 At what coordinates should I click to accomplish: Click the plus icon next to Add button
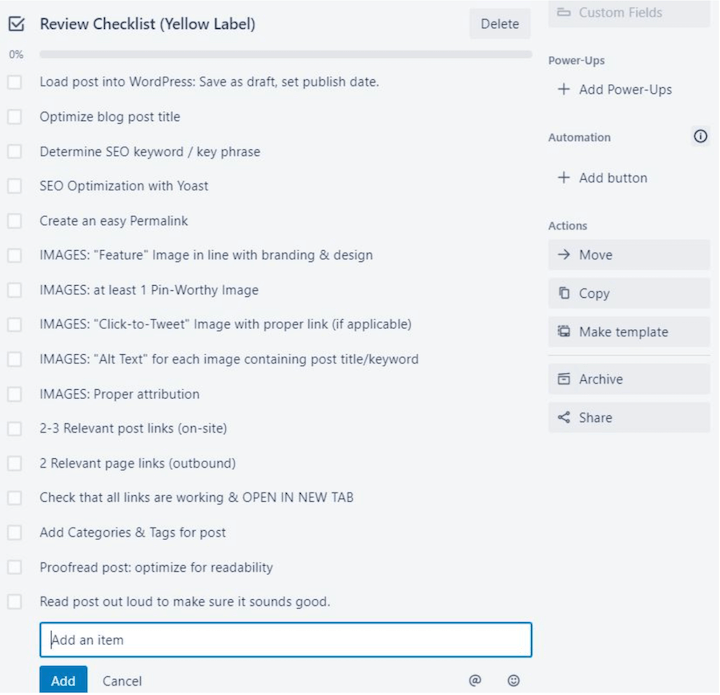click(x=563, y=178)
